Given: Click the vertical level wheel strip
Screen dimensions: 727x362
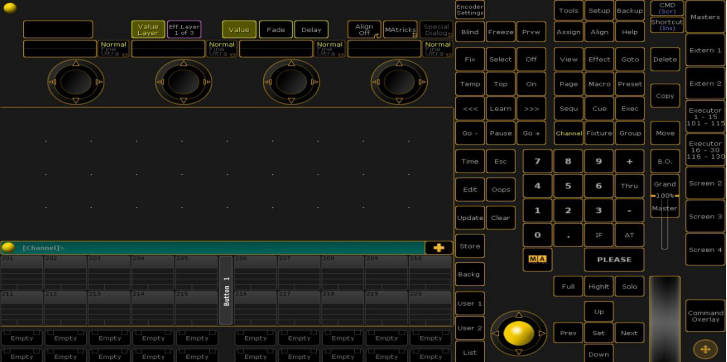Looking at the screenshot, I should (x=665, y=319).
